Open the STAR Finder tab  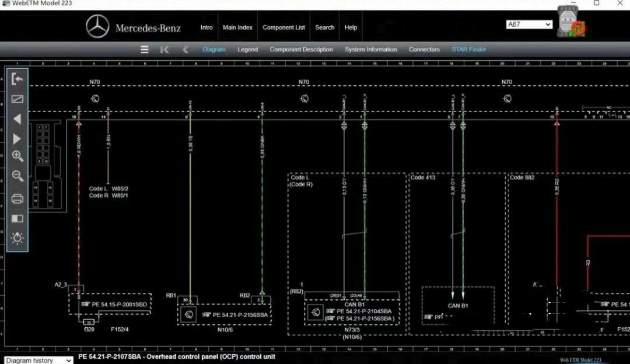click(x=469, y=50)
